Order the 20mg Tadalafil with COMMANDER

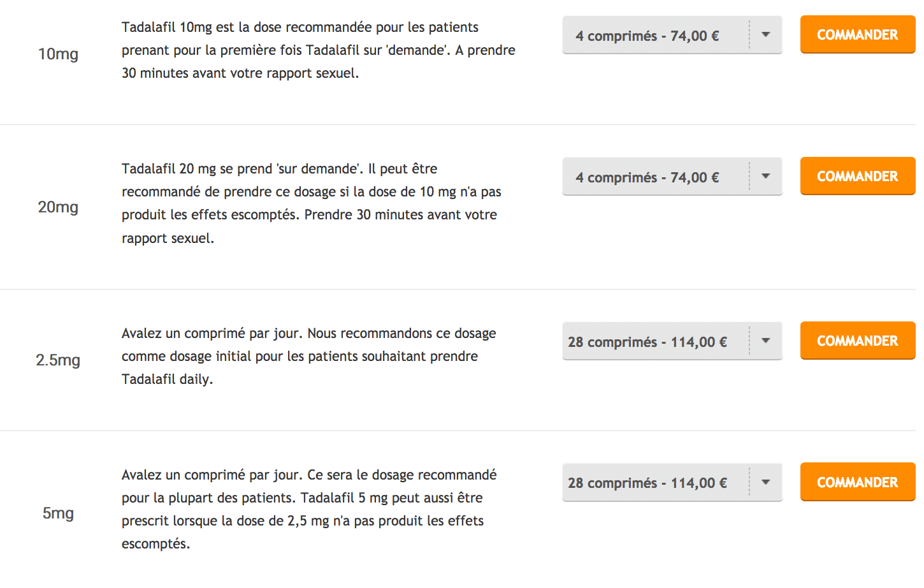coord(858,176)
